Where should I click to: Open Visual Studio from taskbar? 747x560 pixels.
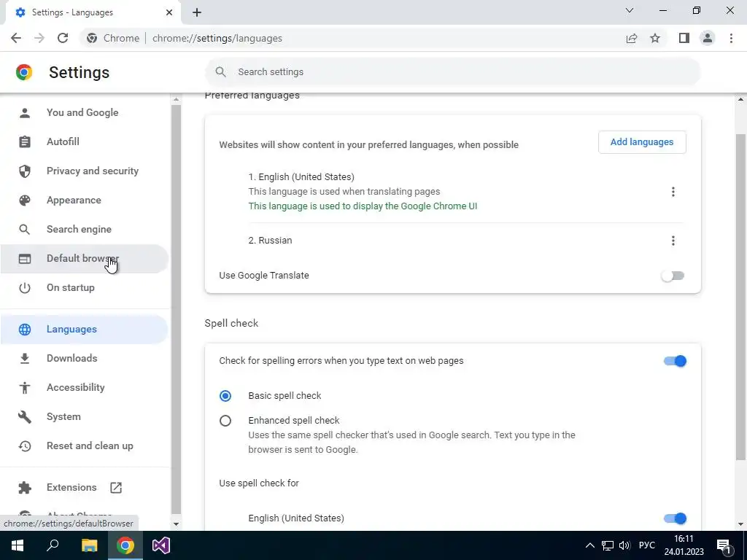click(x=161, y=545)
